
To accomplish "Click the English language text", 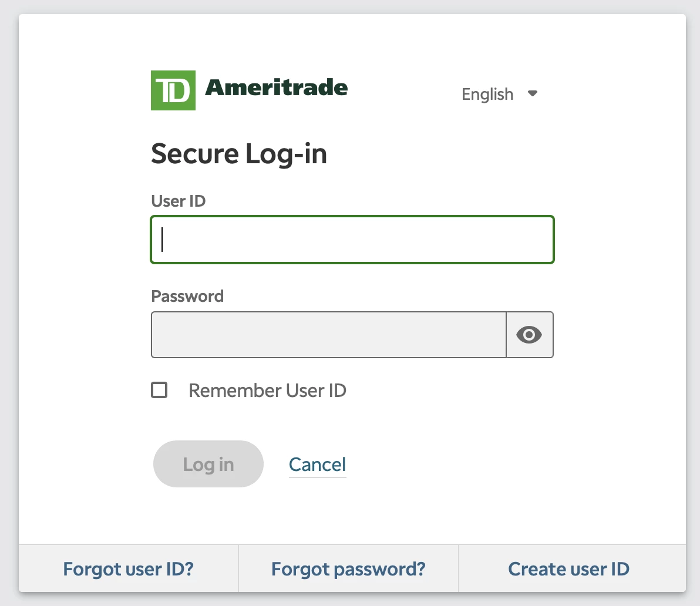I will pos(487,95).
